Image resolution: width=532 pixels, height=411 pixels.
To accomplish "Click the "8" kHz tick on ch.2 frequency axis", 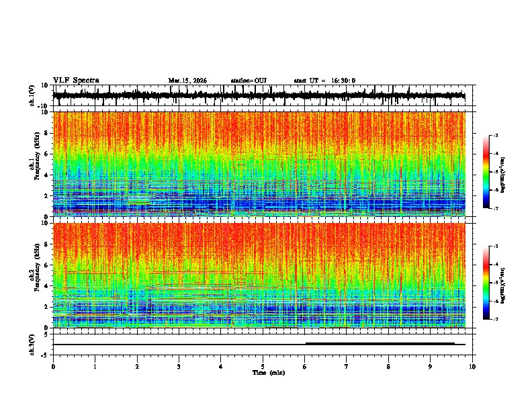I will point(46,244).
